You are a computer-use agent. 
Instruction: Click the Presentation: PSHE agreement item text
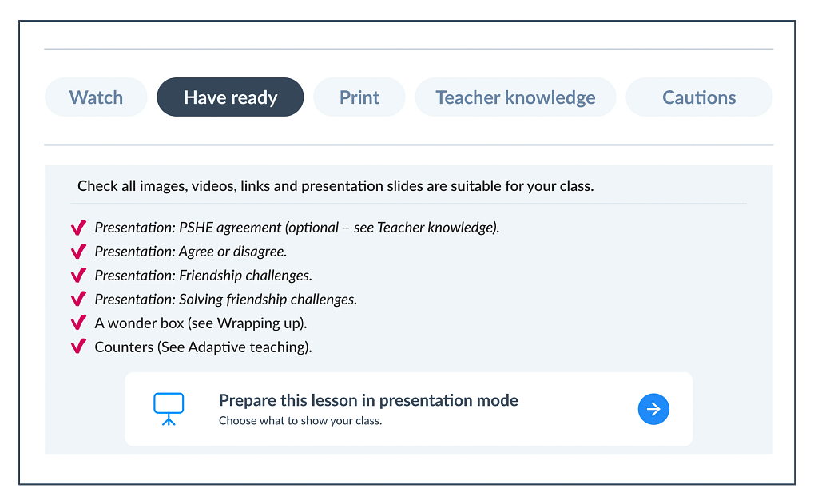point(296,228)
